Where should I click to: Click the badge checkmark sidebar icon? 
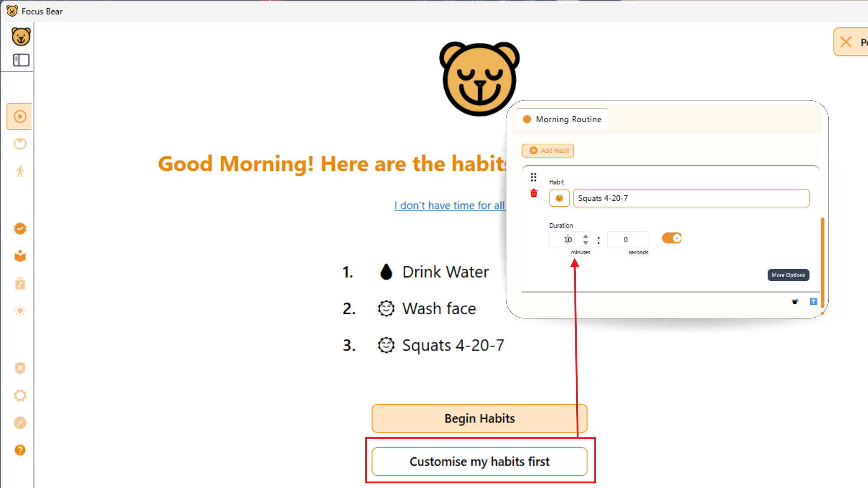[20, 228]
